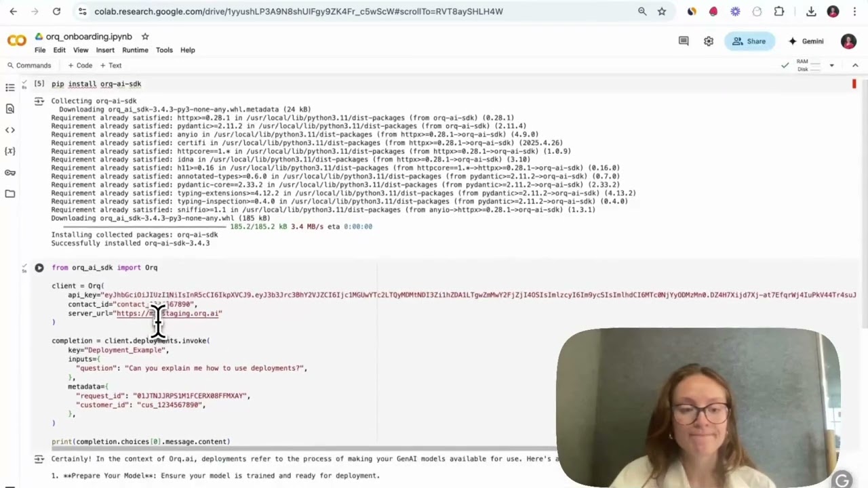Screen dimensions: 868x488
Task: Open Chrome three-dot menu
Action: (x=854, y=12)
